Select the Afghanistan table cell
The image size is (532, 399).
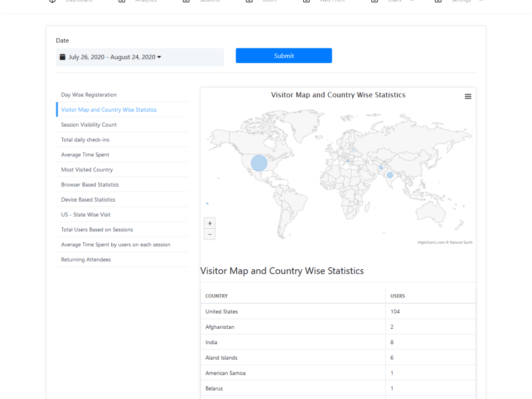[293, 327]
